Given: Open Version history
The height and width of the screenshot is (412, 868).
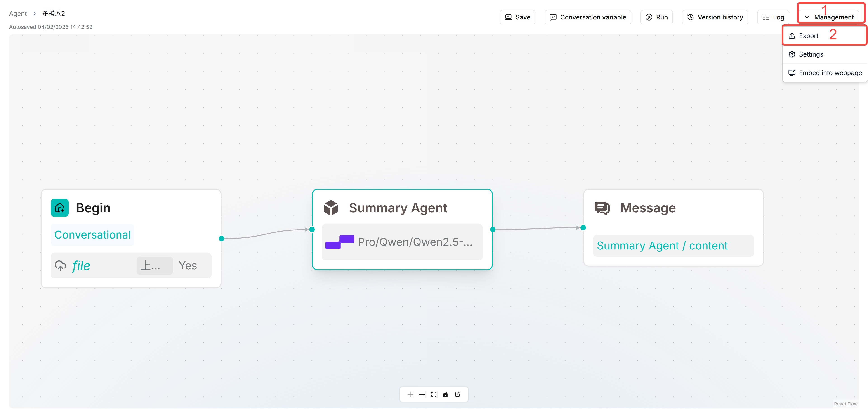Looking at the screenshot, I should coord(715,17).
